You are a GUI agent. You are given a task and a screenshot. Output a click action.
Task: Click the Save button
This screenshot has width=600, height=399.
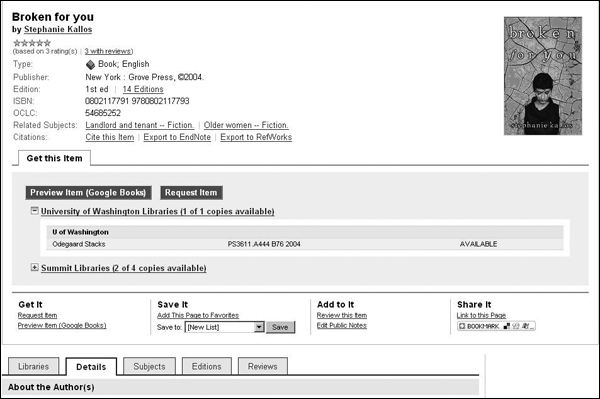pos(280,327)
